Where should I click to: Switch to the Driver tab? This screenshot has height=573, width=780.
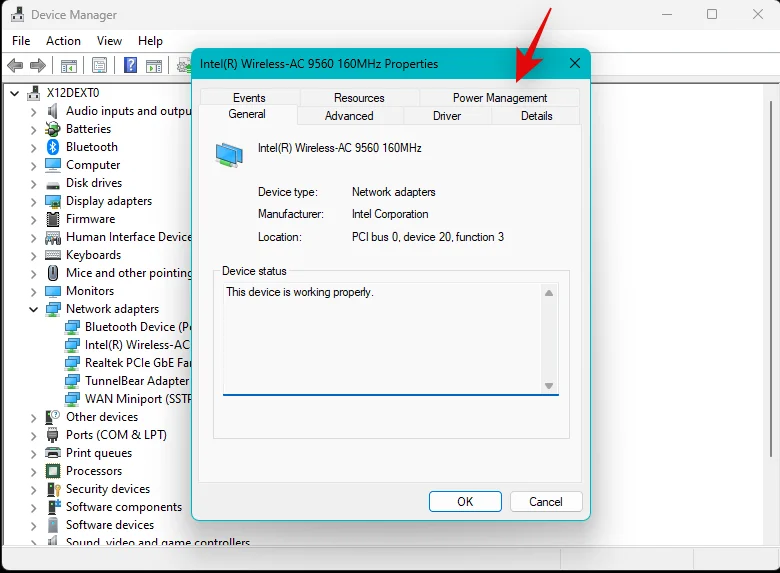447,115
